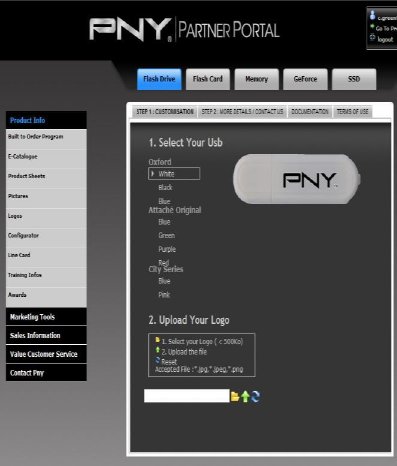
Task: Click the '1. Select your Logo' instruction text
Action: click(202, 342)
